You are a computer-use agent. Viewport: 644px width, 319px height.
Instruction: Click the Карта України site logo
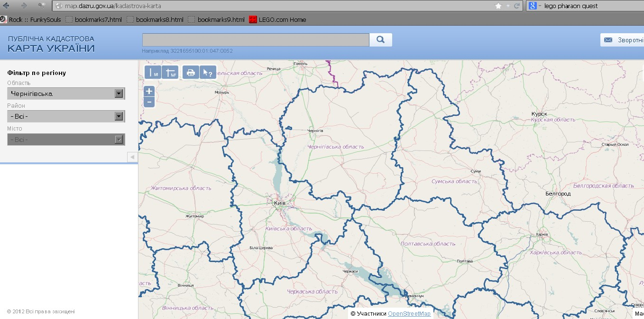coord(51,44)
